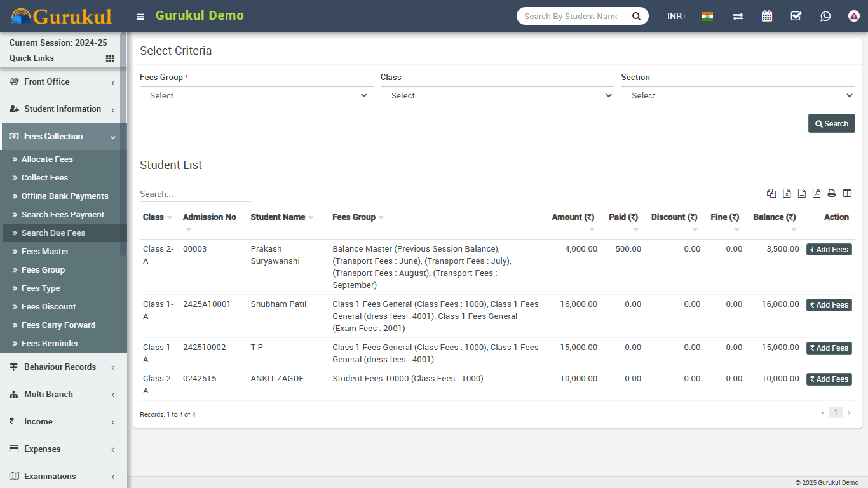Toggle column visibility icon
The height and width of the screenshot is (488, 868).
847,193
